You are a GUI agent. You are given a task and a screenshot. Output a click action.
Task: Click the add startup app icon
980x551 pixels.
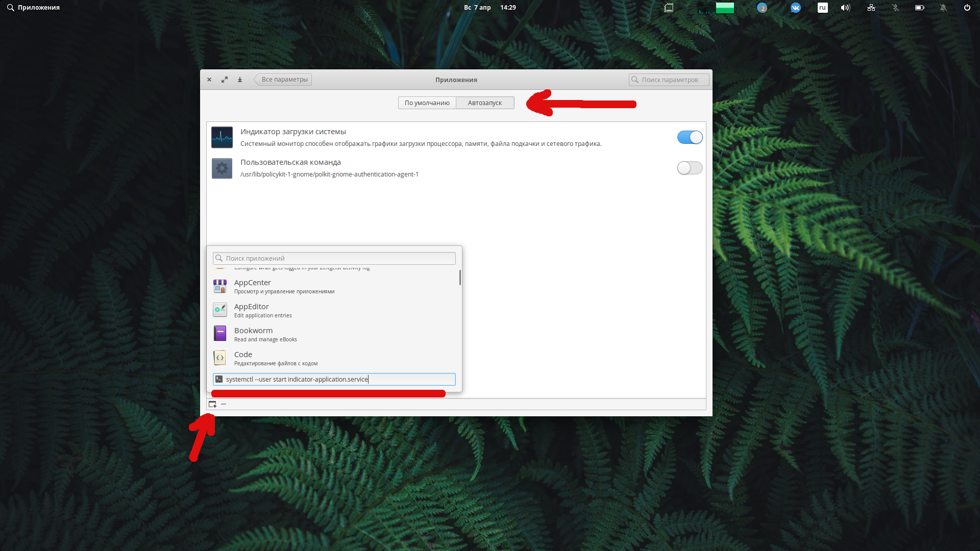point(212,404)
